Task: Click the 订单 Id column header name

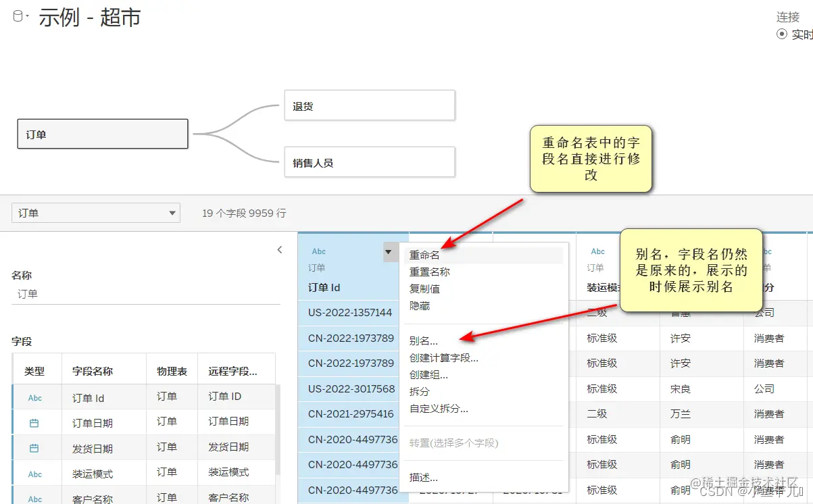Action: coord(324,287)
